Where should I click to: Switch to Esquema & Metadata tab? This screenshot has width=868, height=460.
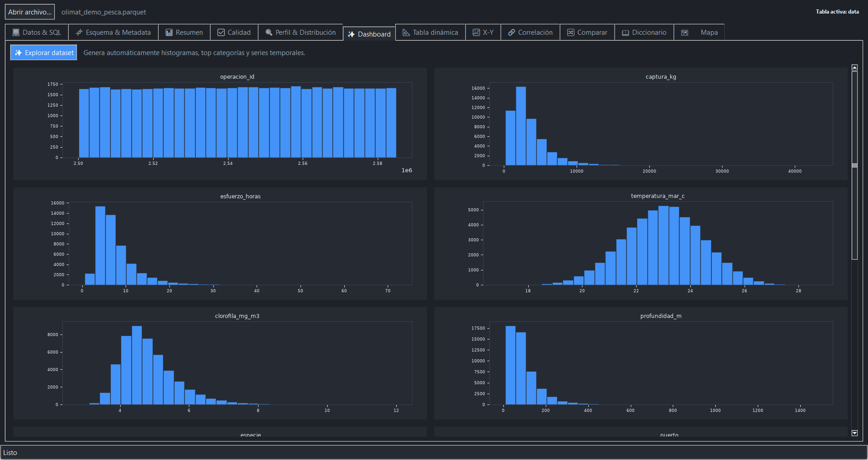click(113, 33)
